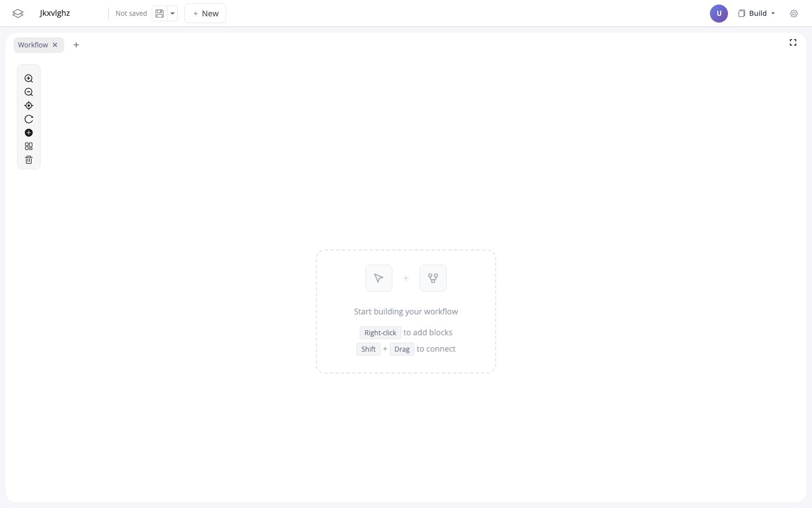Zoom out of the canvas
Image resolution: width=812 pixels, height=508 pixels.
tap(29, 92)
